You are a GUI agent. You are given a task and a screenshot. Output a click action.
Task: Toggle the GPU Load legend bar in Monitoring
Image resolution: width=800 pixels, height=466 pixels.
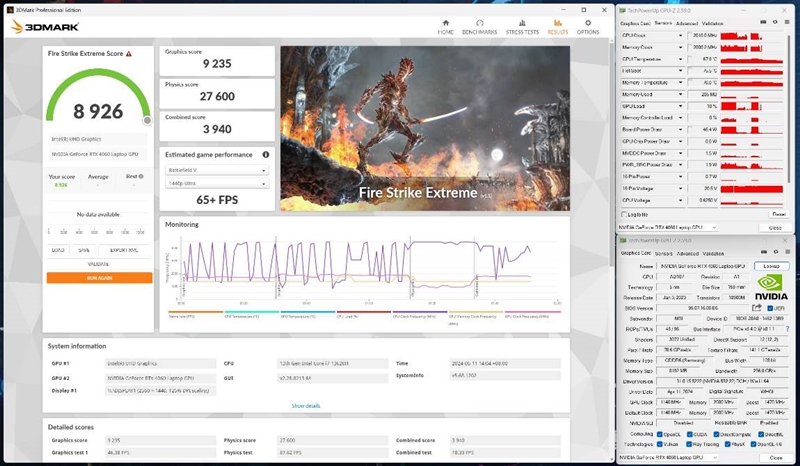(364, 313)
